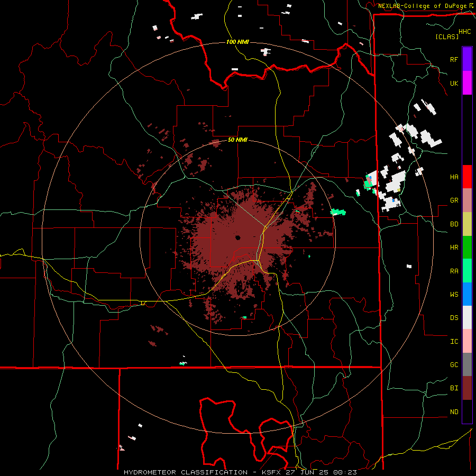
Task: Click the radar site center dot
Action: click(x=237, y=237)
